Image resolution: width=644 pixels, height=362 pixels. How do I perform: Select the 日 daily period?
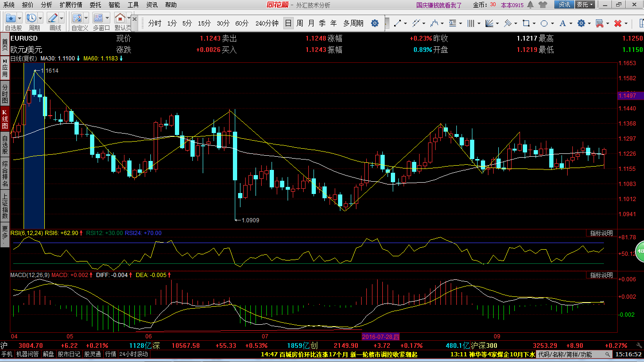288,23
